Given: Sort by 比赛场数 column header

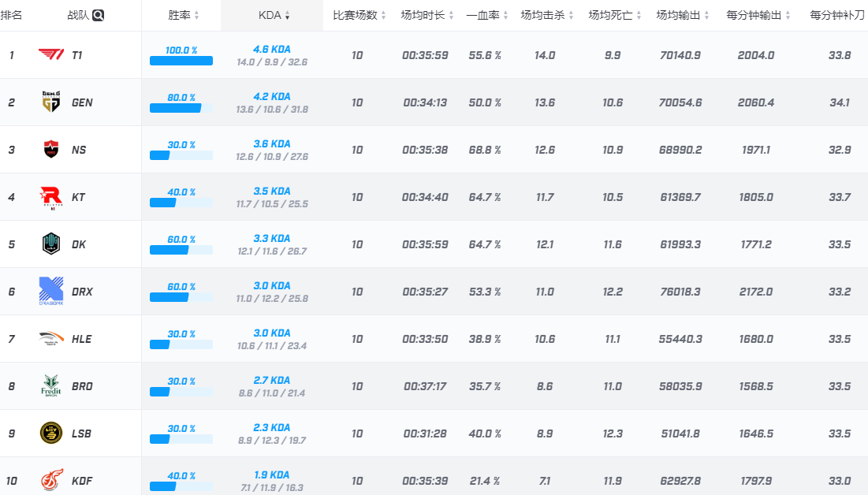Looking at the screenshot, I should point(359,15).
